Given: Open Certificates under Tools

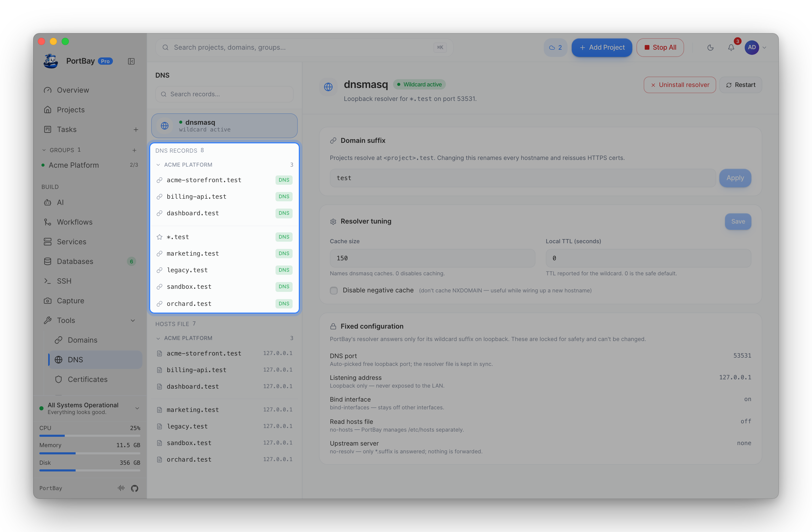Looking at the screenshot, I should click(95, 379).
